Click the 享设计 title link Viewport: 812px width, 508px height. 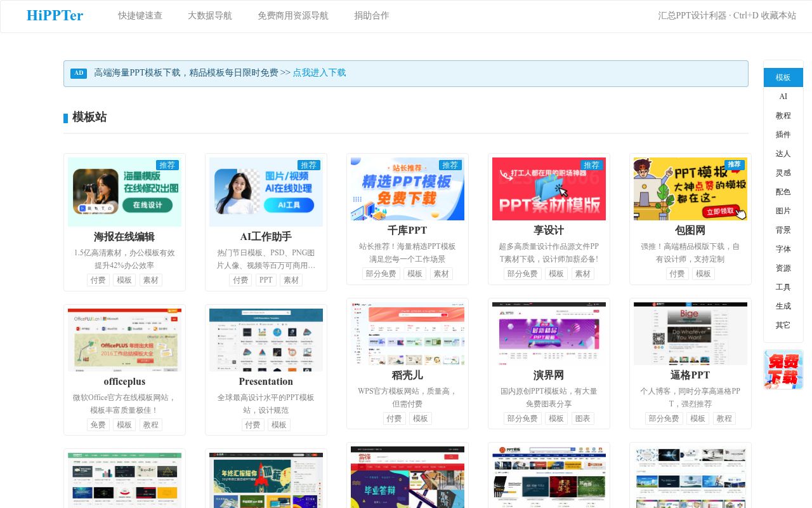549,231
